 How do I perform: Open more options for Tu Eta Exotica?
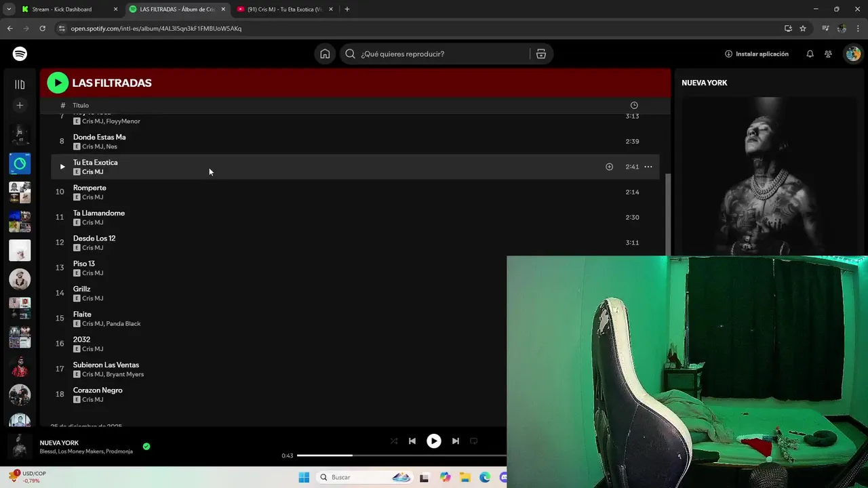[648, 167]
